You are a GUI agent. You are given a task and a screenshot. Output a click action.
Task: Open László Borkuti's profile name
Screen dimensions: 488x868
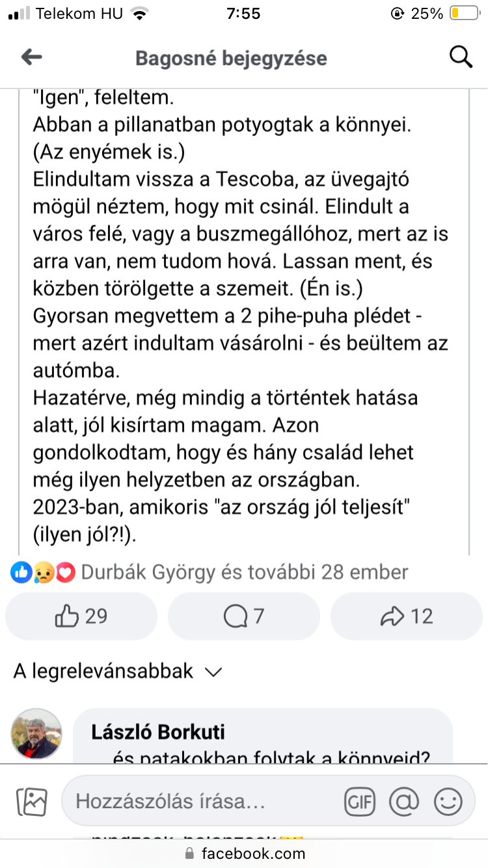click(x=158, y=731)
